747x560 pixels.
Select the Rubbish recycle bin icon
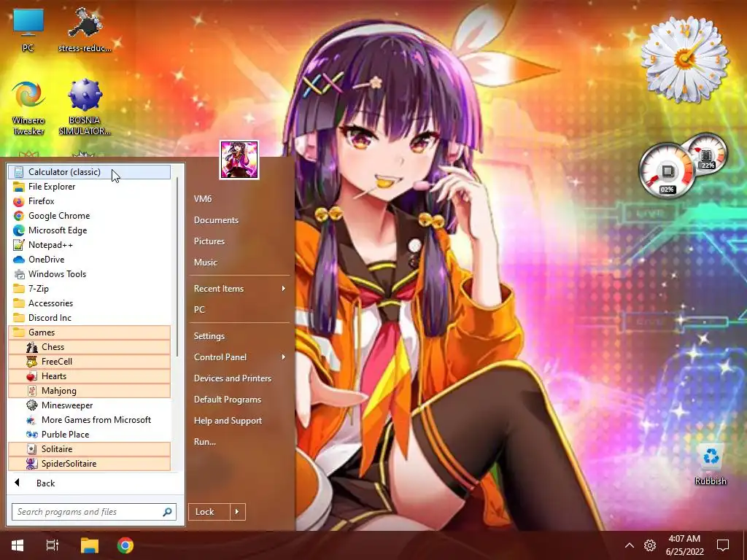click(x=711, y=465)
